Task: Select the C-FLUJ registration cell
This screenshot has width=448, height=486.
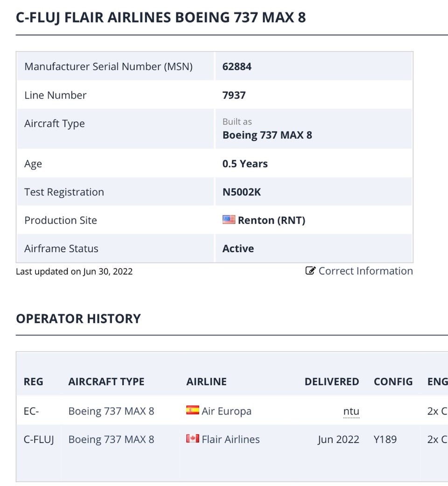Action: click(39, 439)
